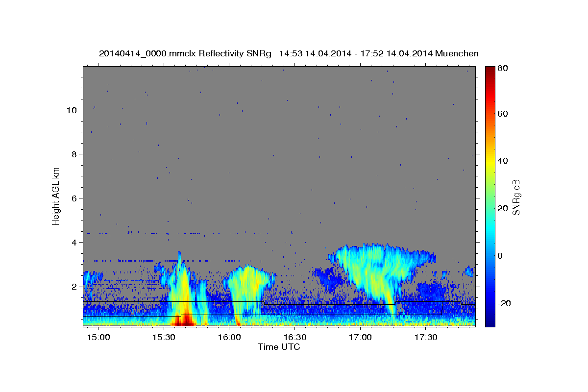Click the colorbar value 60
Image resolution: width=588 pixels, height=392 pixels.
(502, 114)
